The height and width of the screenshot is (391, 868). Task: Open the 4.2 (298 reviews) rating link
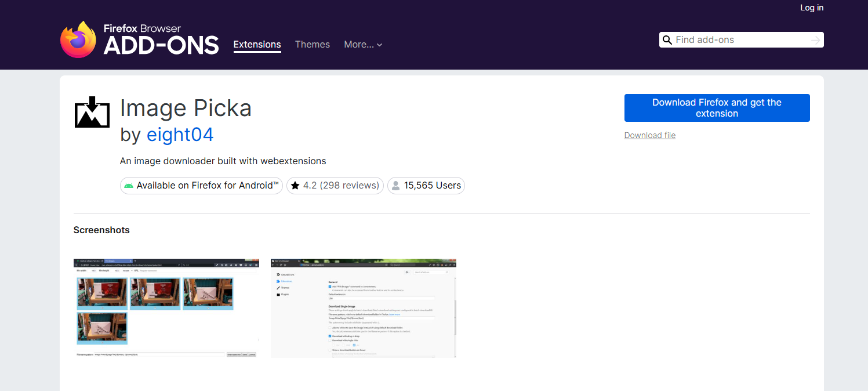click(335, 186)
